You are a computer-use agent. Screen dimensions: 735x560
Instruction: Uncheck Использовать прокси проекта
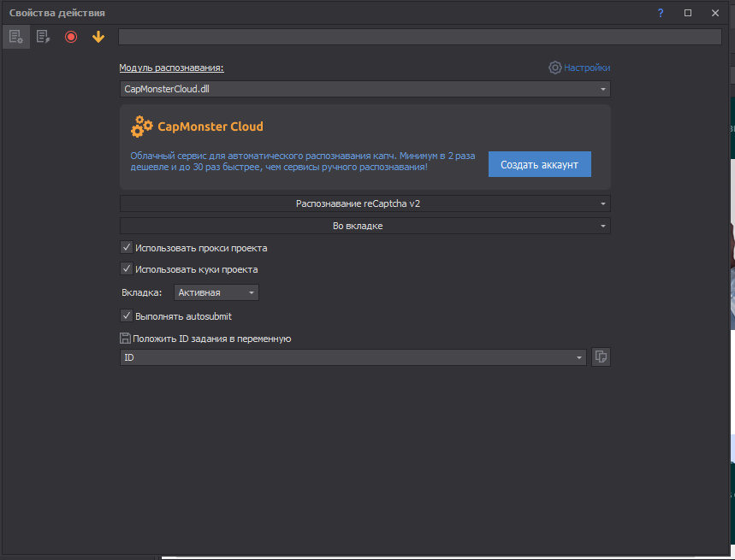127,247
